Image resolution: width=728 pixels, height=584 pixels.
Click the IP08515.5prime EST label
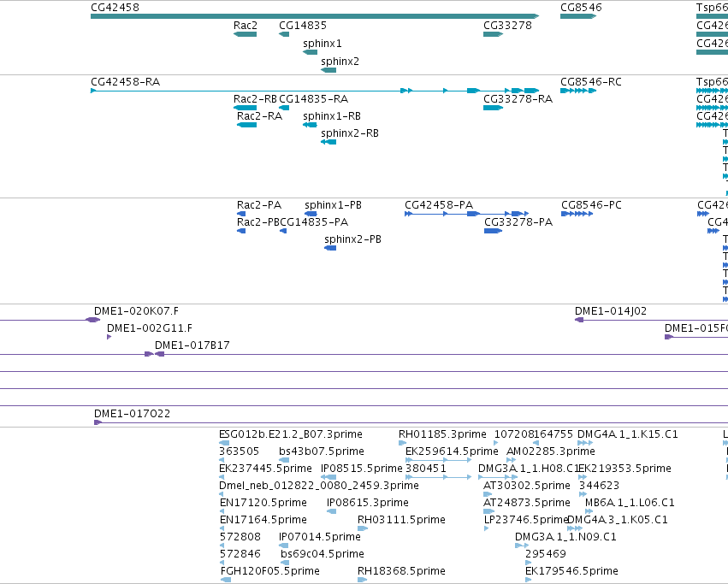pyautogui.click(x=361, y=468)
